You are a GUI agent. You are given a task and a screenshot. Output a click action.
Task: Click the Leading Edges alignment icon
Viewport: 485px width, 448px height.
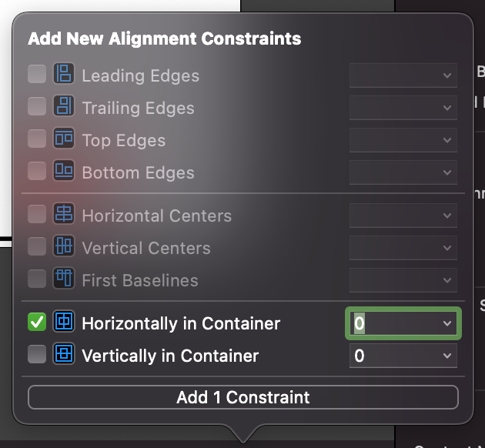[x=62, y=75]
